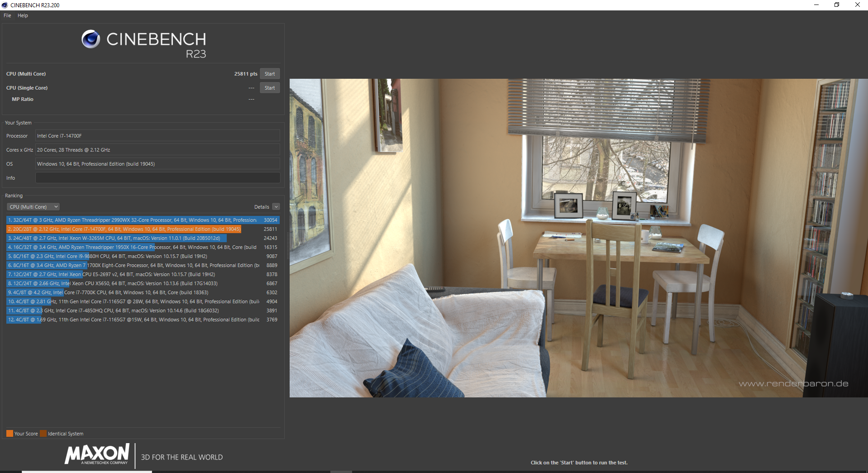Click the Cinebench title bar app icon
Screen dimensions: 868x473
pos(5,5)
